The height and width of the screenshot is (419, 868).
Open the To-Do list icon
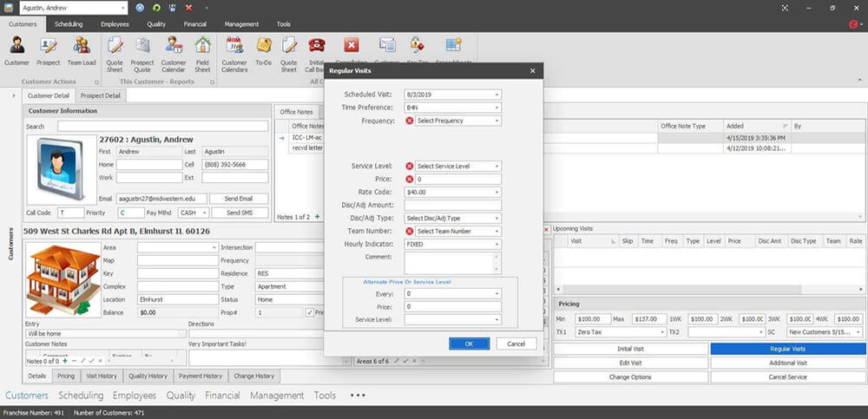pyautogui.click(x=262, y=49)
